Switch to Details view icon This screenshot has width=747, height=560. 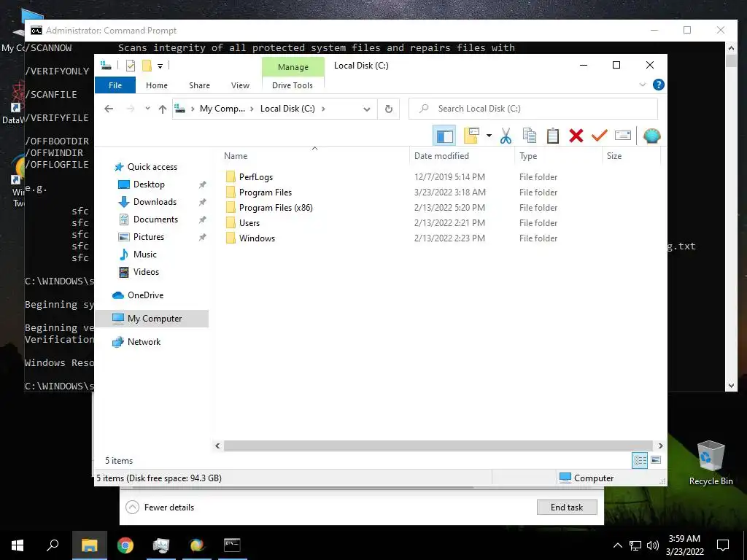tap(640, 461)
